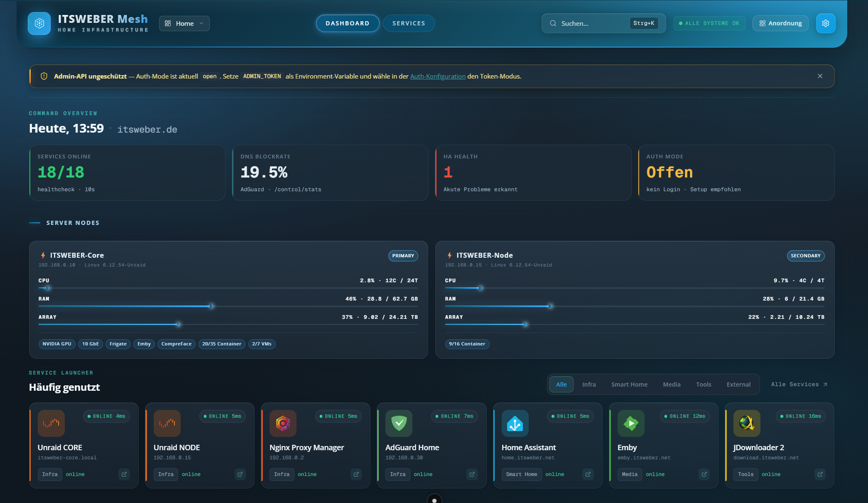Click the PRIMARY badge on ITSWEBER-Core

[x=403, y=256]
